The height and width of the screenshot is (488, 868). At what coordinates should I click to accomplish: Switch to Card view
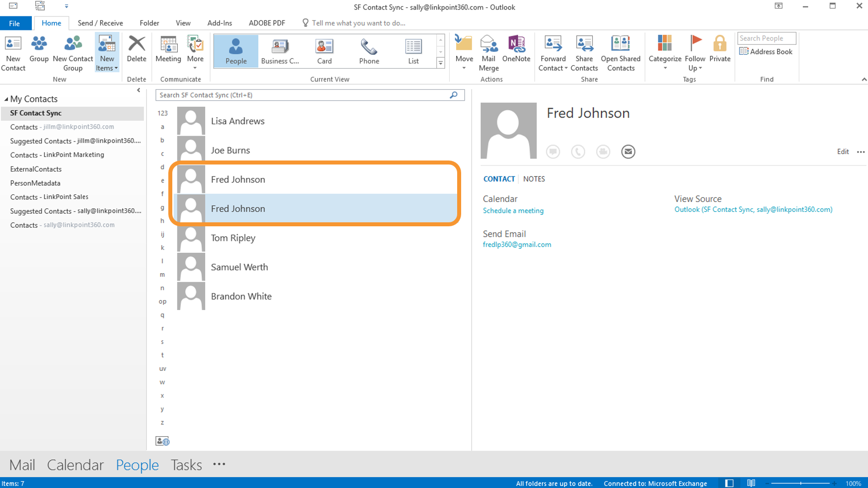[324, 51]
